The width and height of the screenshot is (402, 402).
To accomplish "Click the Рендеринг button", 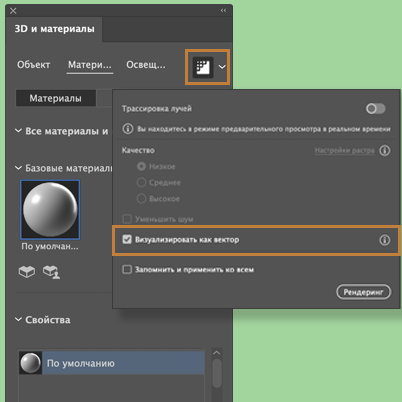I will 363,292.
